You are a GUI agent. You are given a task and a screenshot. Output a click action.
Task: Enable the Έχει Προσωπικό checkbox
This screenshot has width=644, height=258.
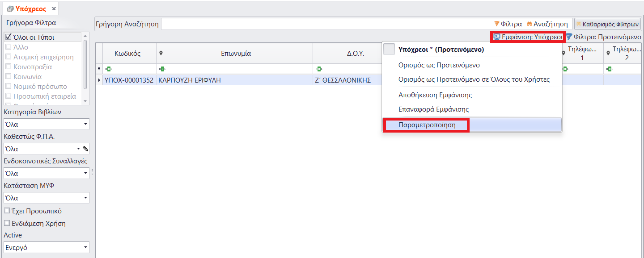7,211
